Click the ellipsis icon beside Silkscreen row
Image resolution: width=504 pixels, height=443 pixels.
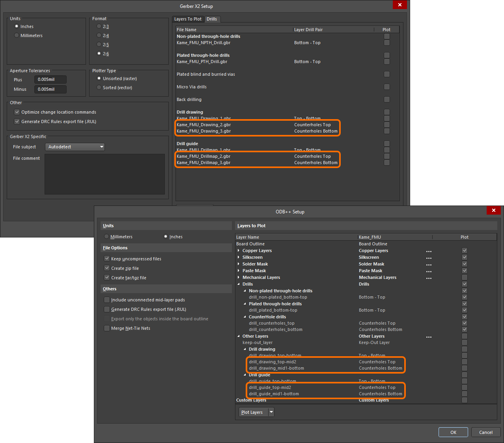click(429, 258)
